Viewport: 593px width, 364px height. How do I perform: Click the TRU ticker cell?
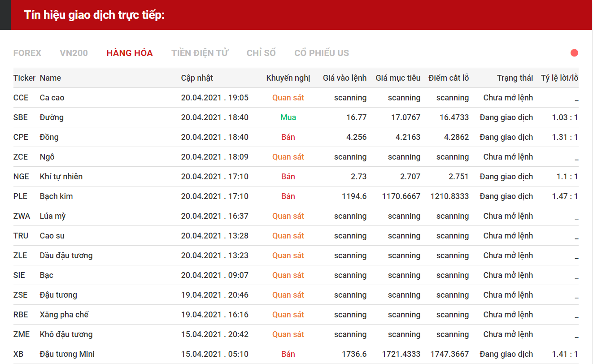21,236
